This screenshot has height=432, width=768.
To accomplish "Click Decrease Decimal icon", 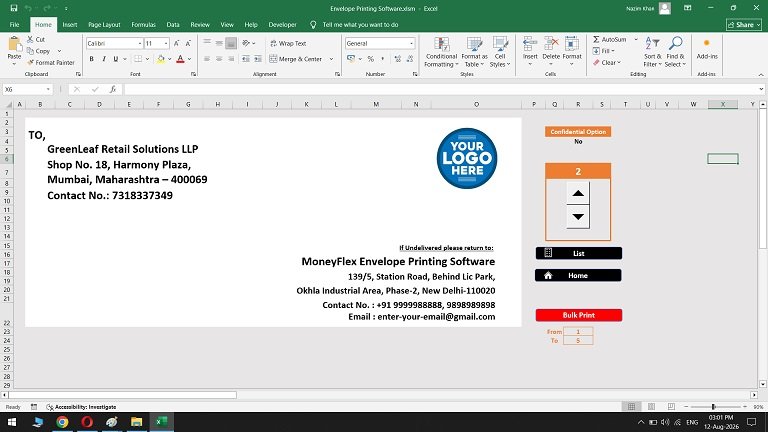I will coord(410,59).
